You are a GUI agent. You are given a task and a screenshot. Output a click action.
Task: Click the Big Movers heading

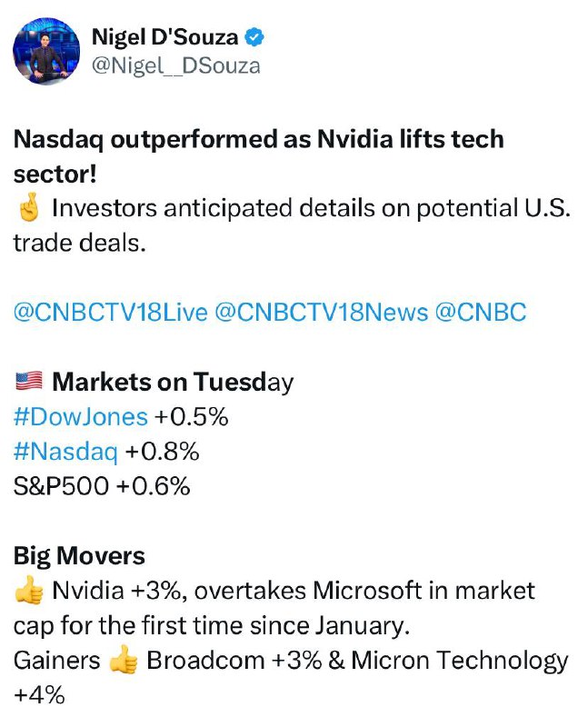pos(79,556)
